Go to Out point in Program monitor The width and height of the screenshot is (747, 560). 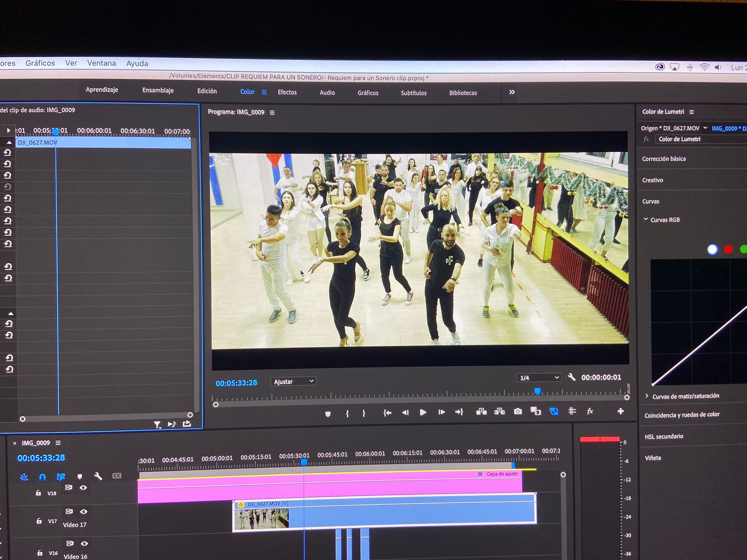tap(459, 412)
